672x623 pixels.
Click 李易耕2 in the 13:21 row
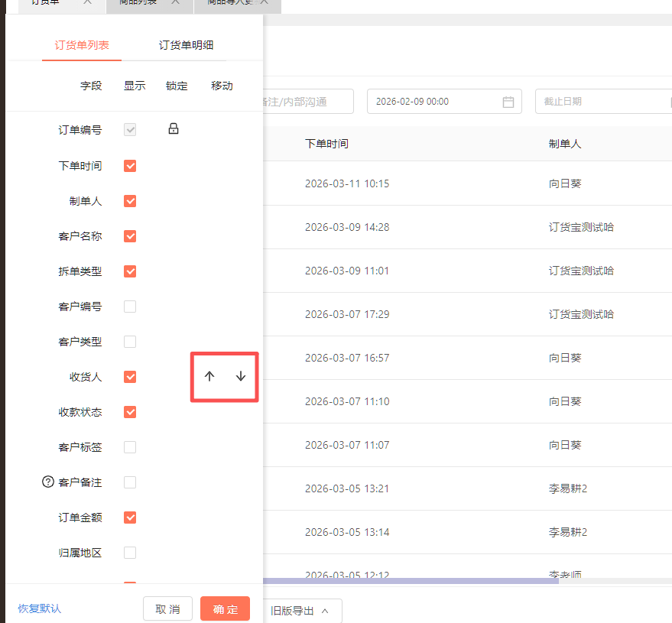[x=568, y=488]
